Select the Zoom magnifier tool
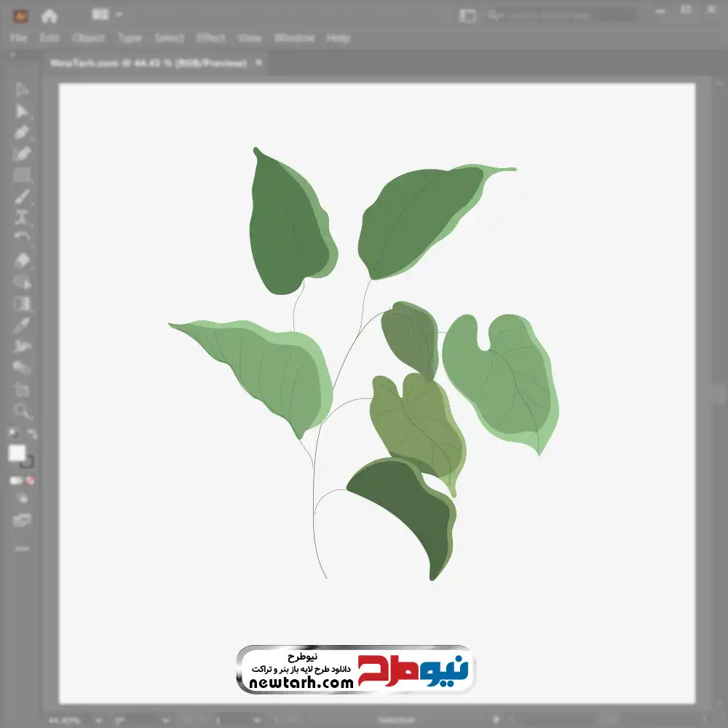Image resolution: width=728 pixels, height=728 pixels. pyautogui.click(x=21, y=411)
